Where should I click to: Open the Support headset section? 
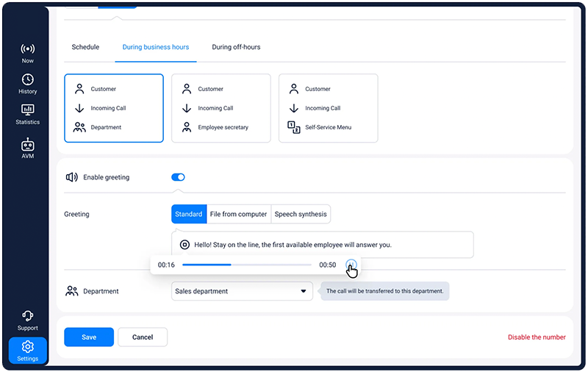(27, 319)
